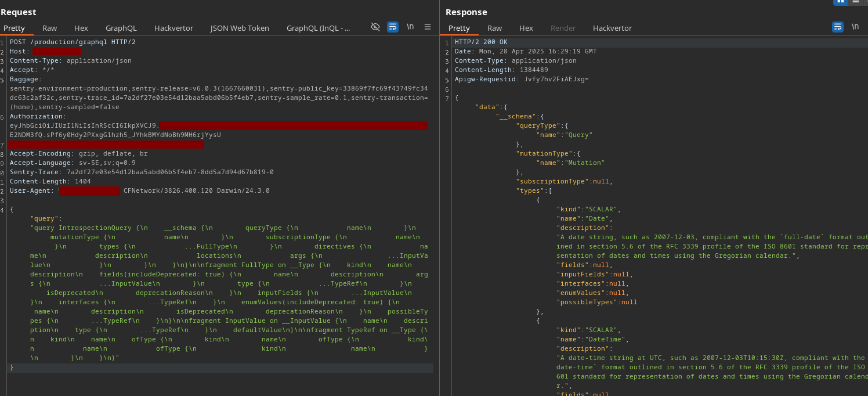Open the GraphQL (InQL) tab
The image size is (868, 396).
point(318,28)
